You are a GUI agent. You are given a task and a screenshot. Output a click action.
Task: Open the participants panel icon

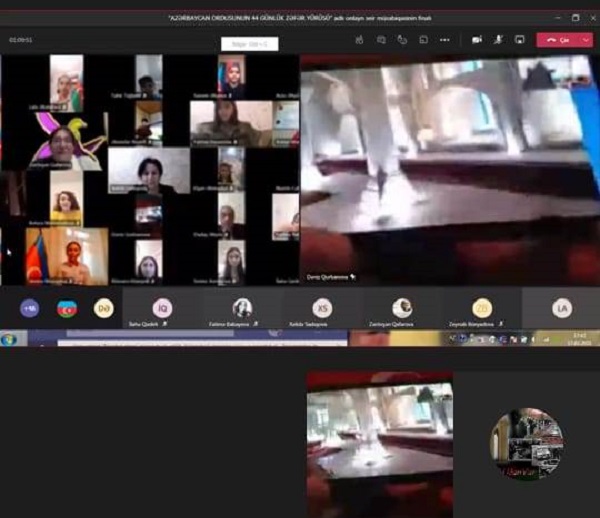click(x=359, y=40)
